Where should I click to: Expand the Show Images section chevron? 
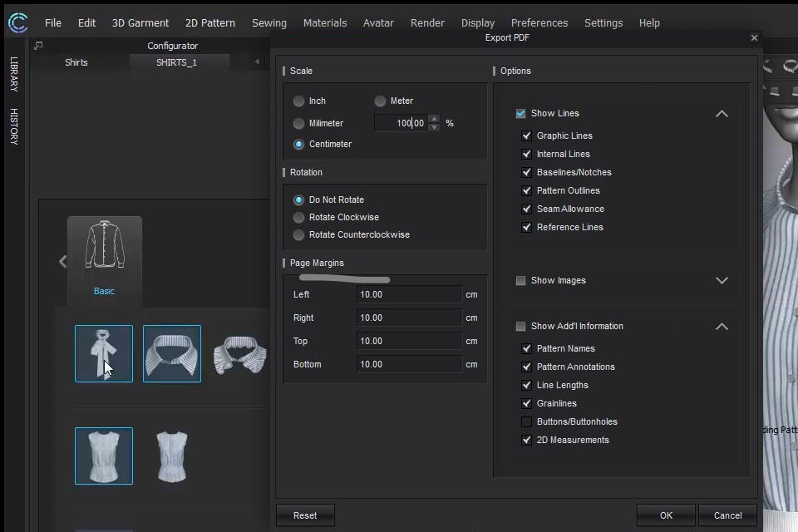point(722,280)
